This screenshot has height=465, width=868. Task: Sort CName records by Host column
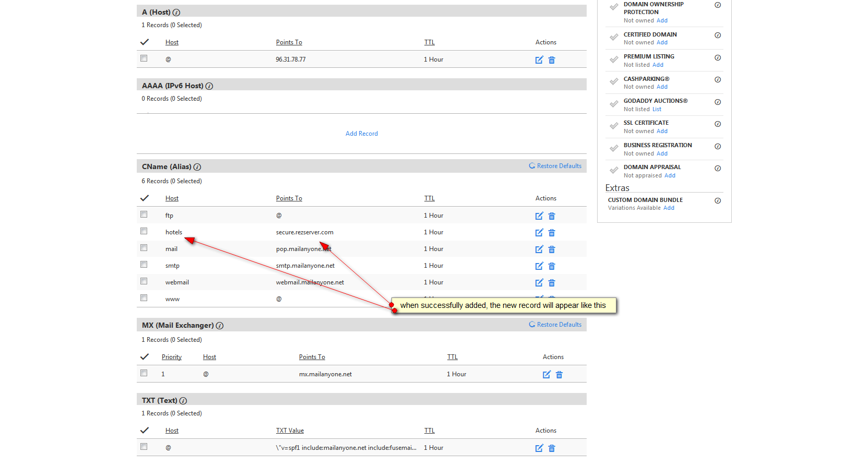172,198
